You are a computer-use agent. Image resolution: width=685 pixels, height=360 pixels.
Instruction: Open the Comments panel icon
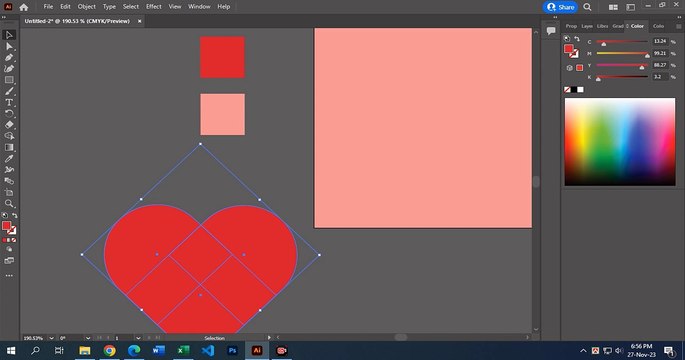(551, 30)
